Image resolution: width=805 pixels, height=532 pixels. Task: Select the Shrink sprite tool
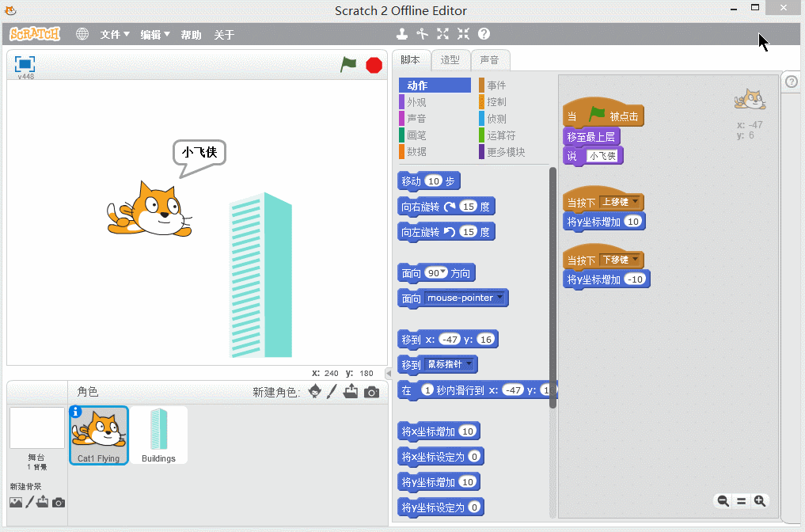[x=463, y=34]
